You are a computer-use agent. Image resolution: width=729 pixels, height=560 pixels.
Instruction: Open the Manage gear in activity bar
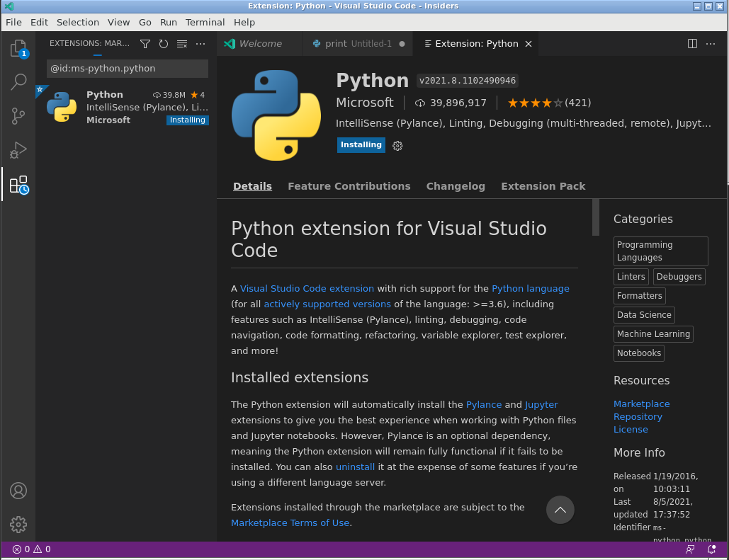[x=18, y=524]
